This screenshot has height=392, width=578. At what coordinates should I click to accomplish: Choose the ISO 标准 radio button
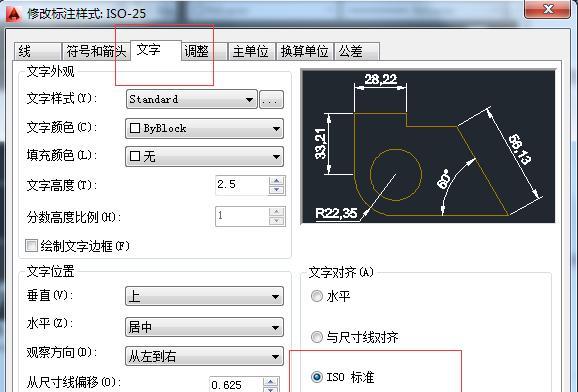(317, 377)
